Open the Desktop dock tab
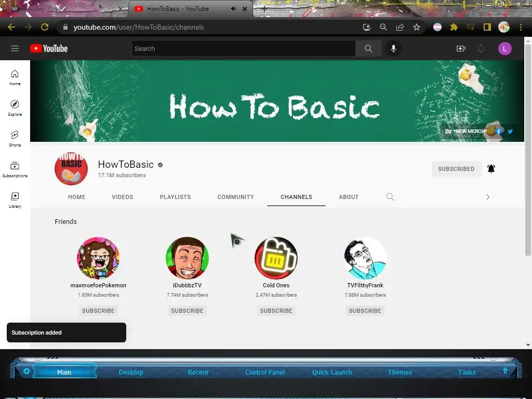The image size is (532, 399). click(131, 372)
